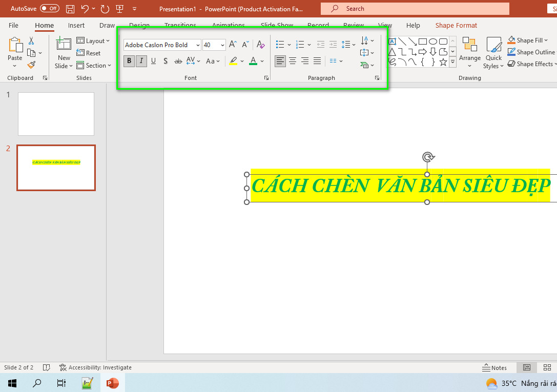557x392 pixels.
Task: Decrease the list indent level
Action: (320, 45)
